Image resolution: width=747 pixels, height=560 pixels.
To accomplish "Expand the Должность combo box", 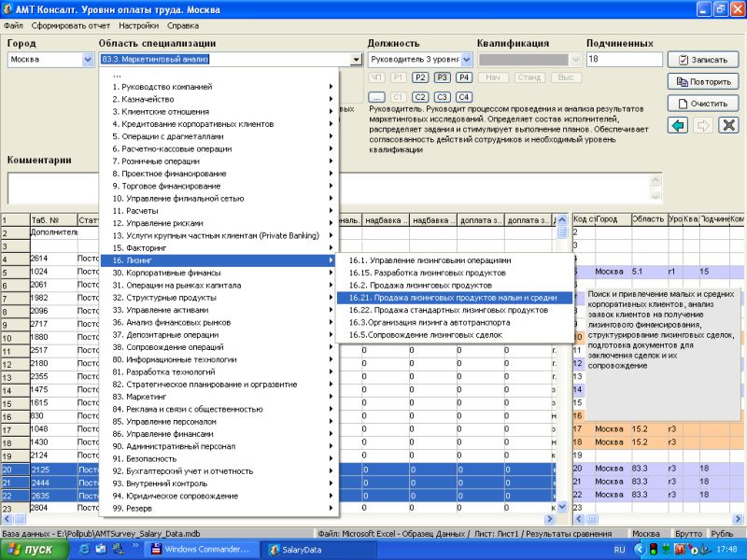I will (467, 60).
